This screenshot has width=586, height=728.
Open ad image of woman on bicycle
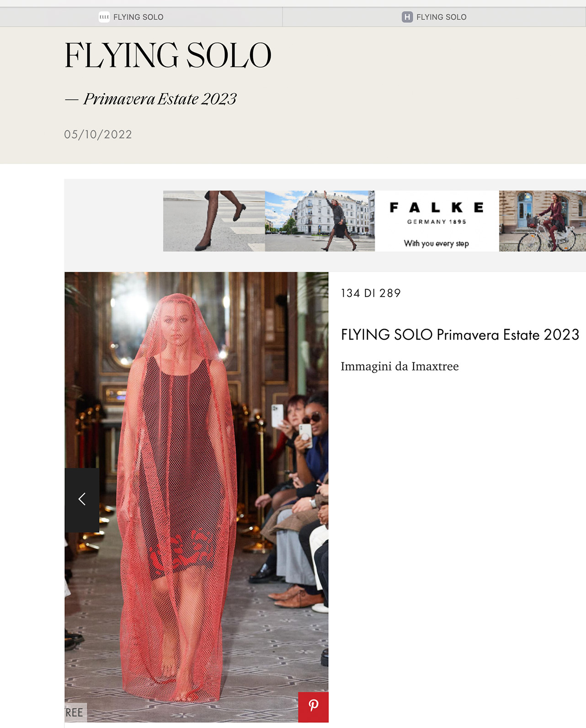coord(543,221)
